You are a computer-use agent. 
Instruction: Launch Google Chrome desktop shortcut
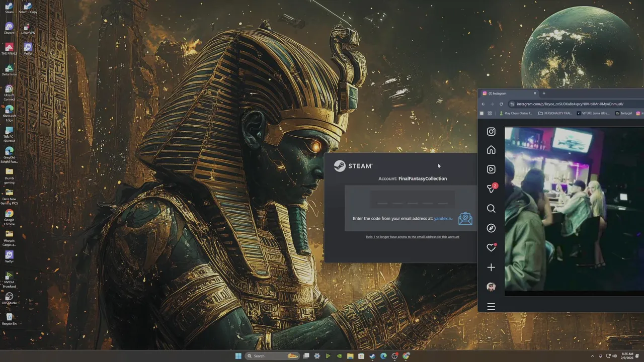(x=9, y=217)
